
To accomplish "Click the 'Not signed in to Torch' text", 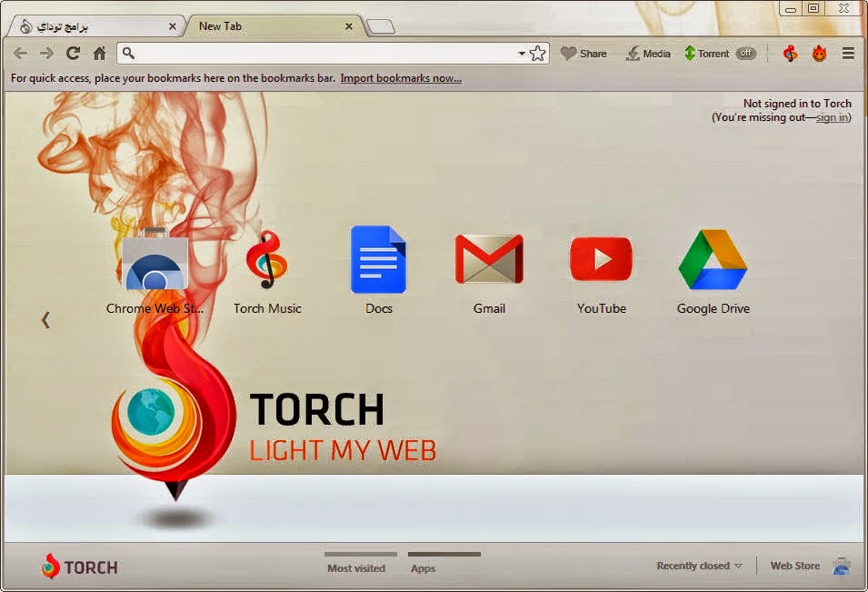I will (x=797, y=104).
